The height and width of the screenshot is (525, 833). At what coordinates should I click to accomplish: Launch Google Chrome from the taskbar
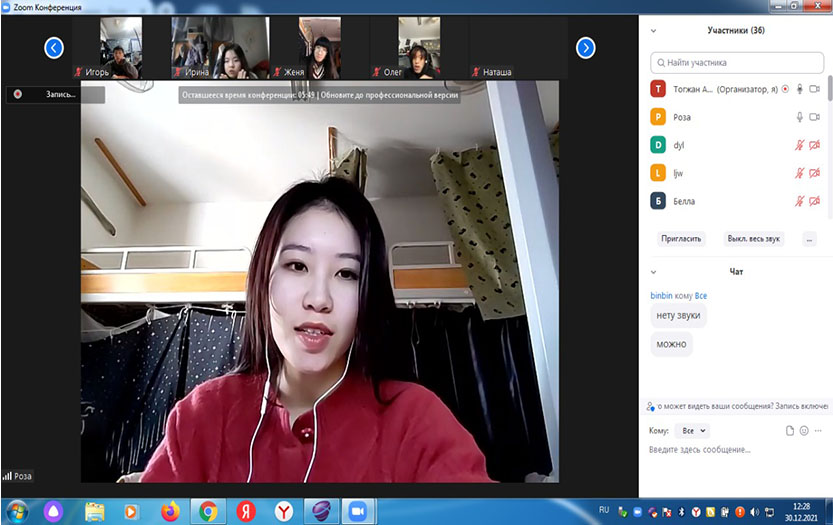[208, 511]
